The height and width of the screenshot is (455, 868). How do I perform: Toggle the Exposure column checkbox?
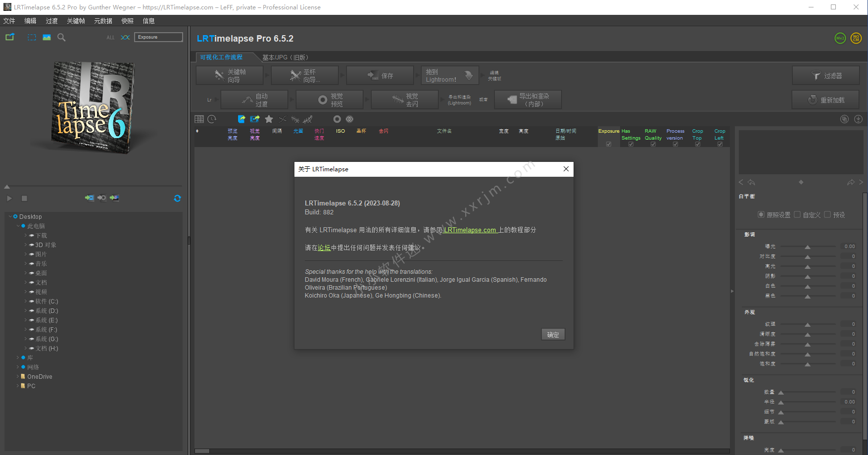609,144
